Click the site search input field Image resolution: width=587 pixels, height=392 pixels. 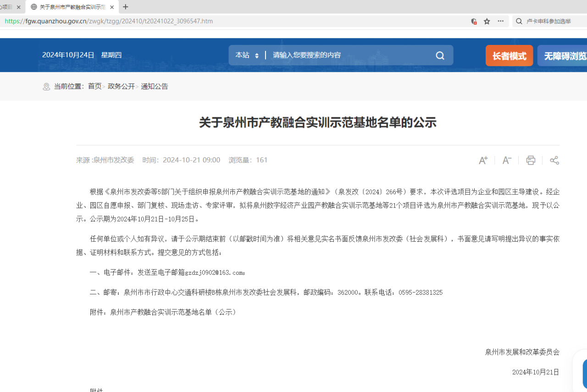(349, 55)
